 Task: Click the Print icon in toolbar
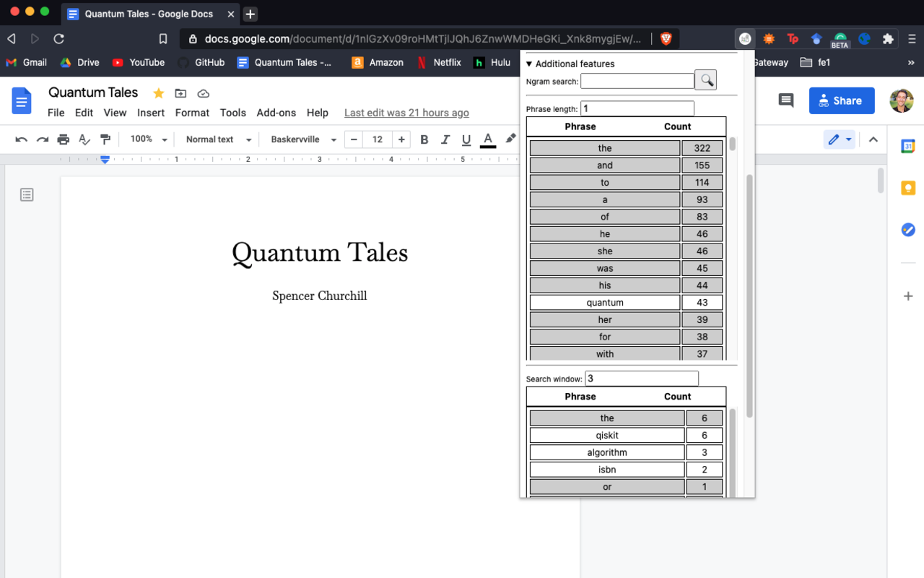pyautogui.click(x=64, y=139)
